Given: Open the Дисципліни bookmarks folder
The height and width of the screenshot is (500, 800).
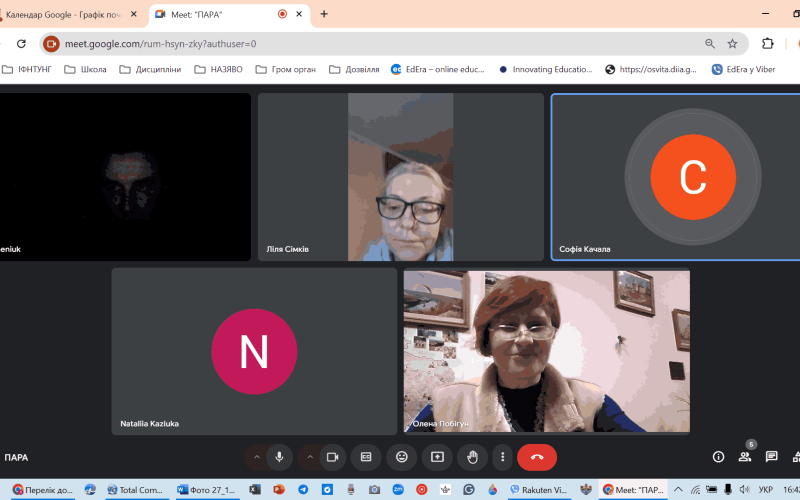Looking at the screenshot, I should tap(151, 69).
